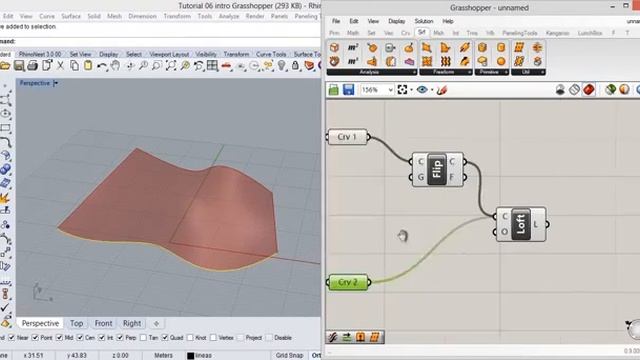The image size is (640, 360).
Task: Switch to the Top viewport tab
Action: 76,323
